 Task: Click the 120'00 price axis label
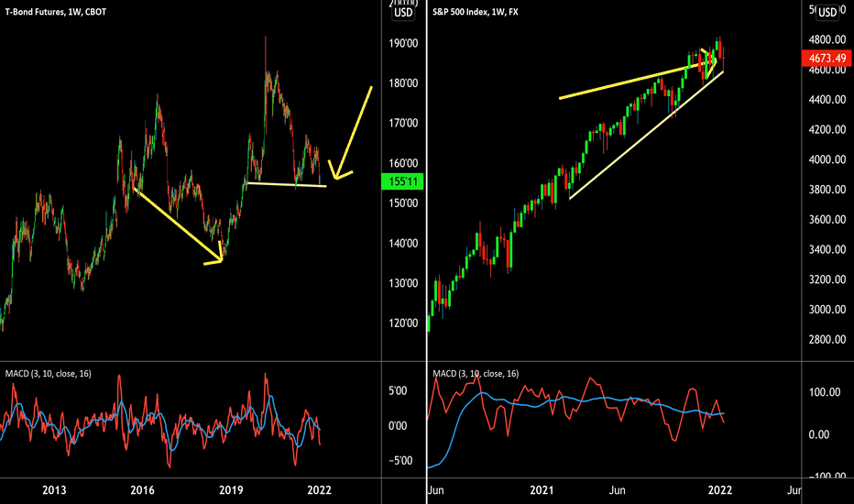coord(403,323)
